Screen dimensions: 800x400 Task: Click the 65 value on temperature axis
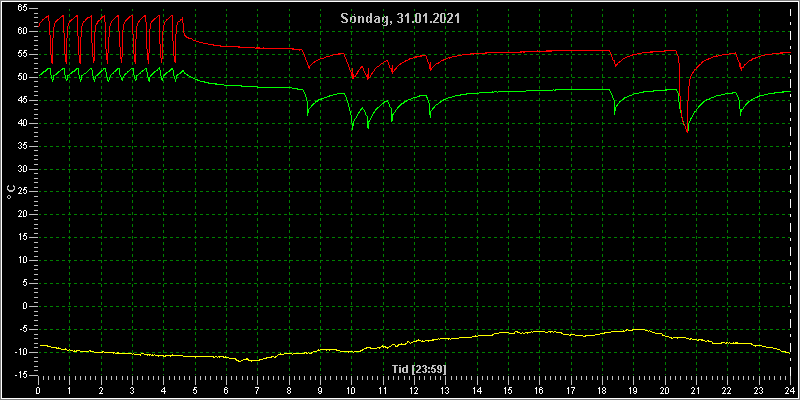pyautogui.click(x=20, y=9)
